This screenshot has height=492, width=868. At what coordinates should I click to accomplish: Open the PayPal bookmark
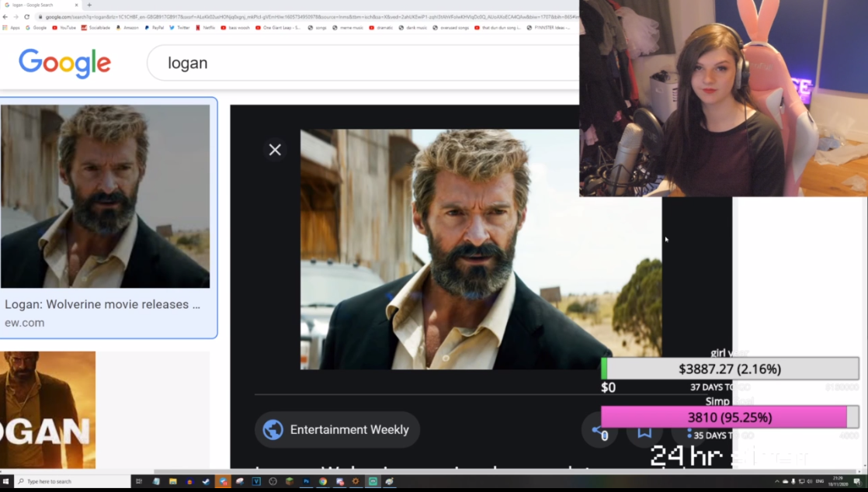click(155, 28)
